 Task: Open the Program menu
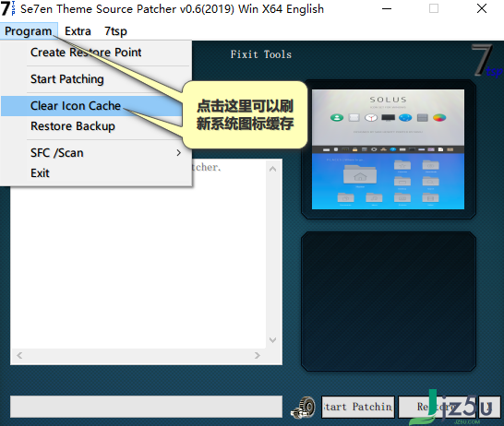coord(29,31)
